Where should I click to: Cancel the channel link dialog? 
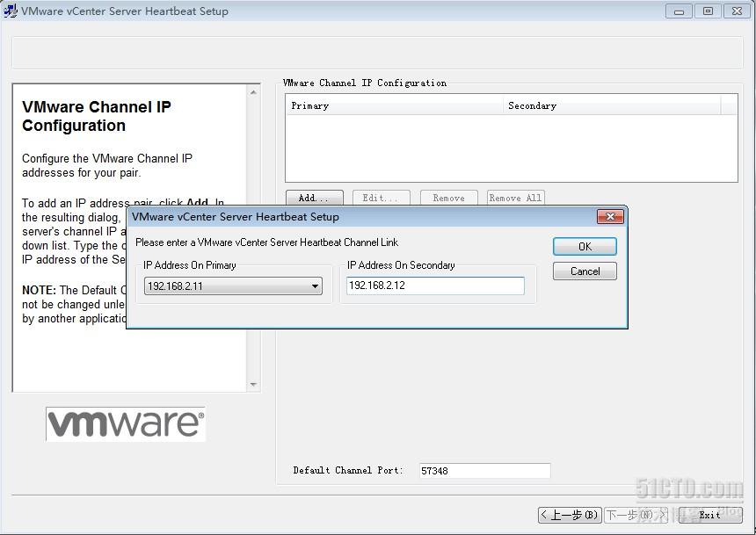[x=585, y=271]
